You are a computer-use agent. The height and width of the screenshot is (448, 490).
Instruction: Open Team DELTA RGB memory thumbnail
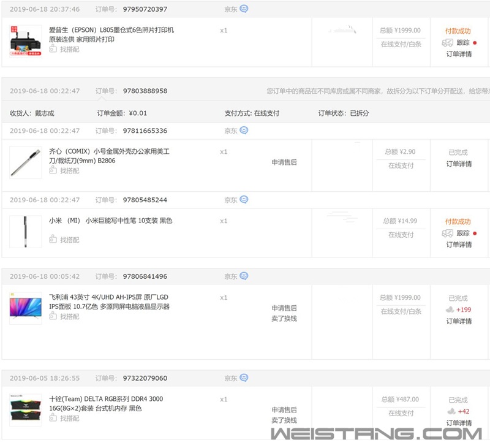25,410
